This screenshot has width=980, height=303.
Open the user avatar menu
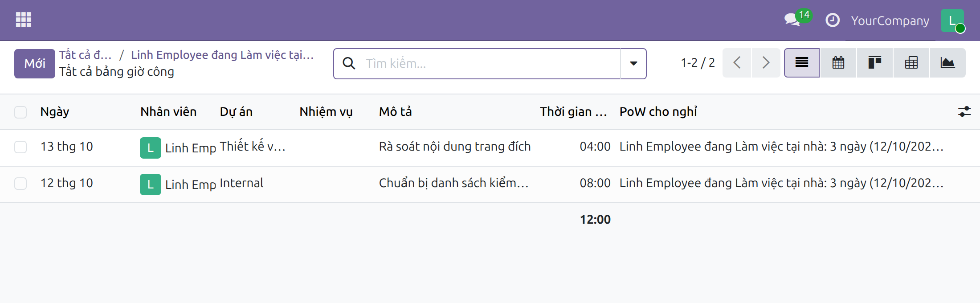(952, 20)
